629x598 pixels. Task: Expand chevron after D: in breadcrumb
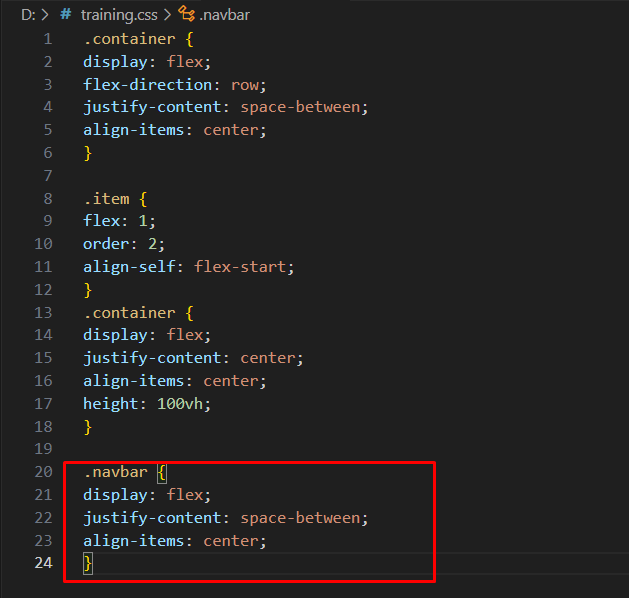point(45,15)
